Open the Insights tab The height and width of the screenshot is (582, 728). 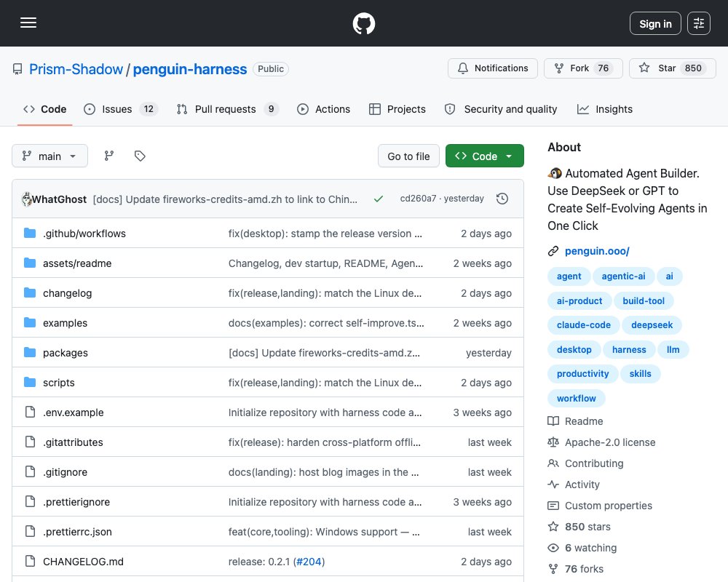pyautogui.click(x=604, y=109)
